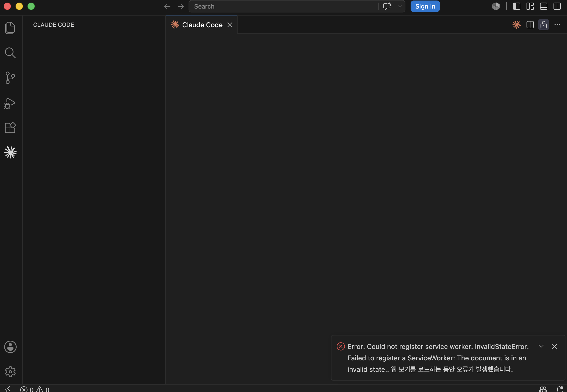Go forward with the right arrow
567x392 pixels.
tap(181, 6)
